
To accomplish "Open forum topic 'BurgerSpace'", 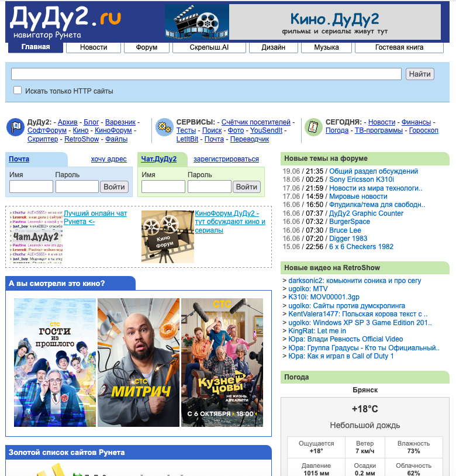I will click(x=350, y=222).
